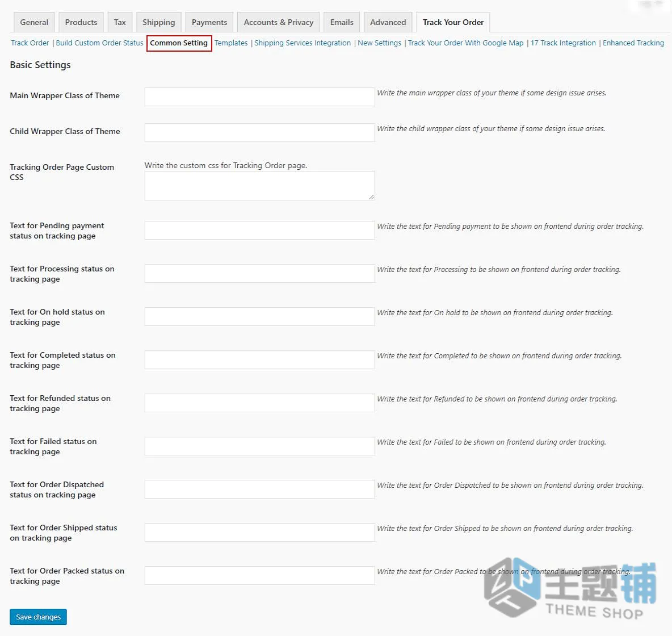Focus the Refunded status text field
The image size is (672, 636).
pos(260,403)
